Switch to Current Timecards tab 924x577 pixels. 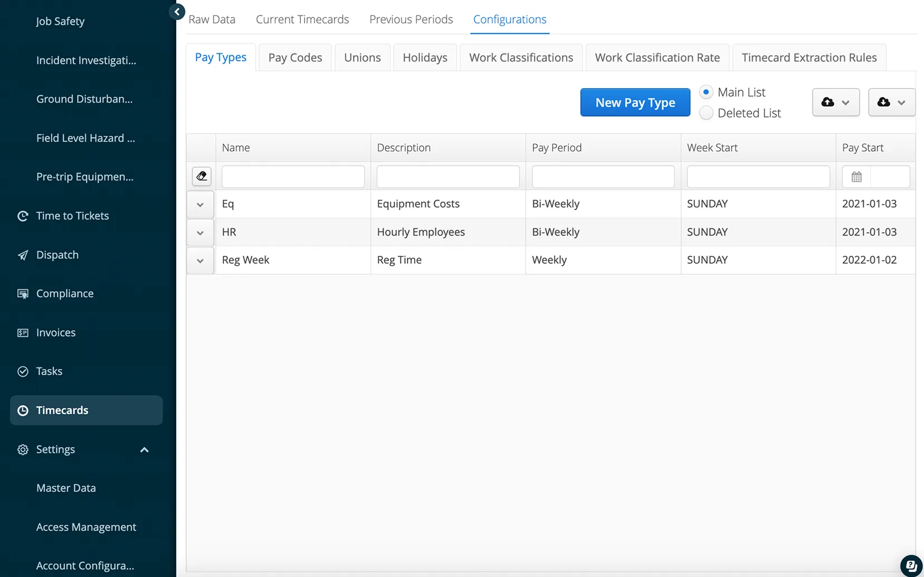coord(302,19)
